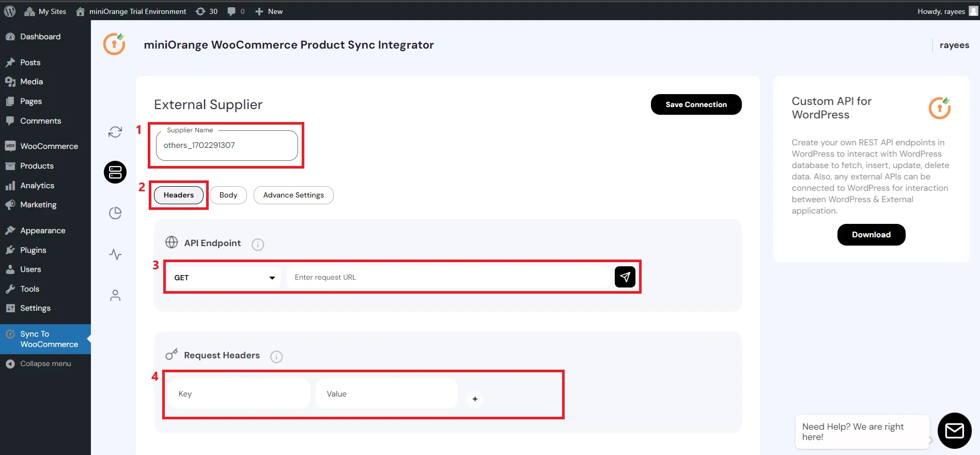
Task: Open Plugins in sidebar
Action: (45, 250)
